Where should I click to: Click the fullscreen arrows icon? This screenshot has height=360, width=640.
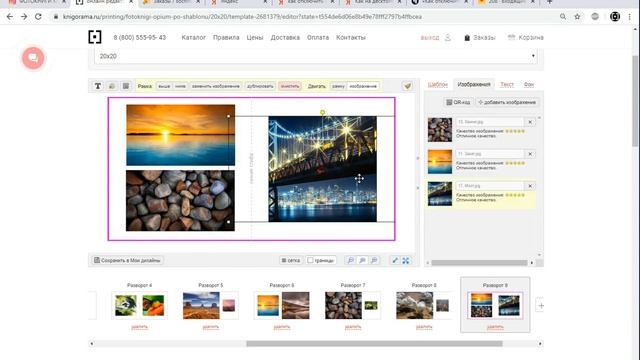406,260
